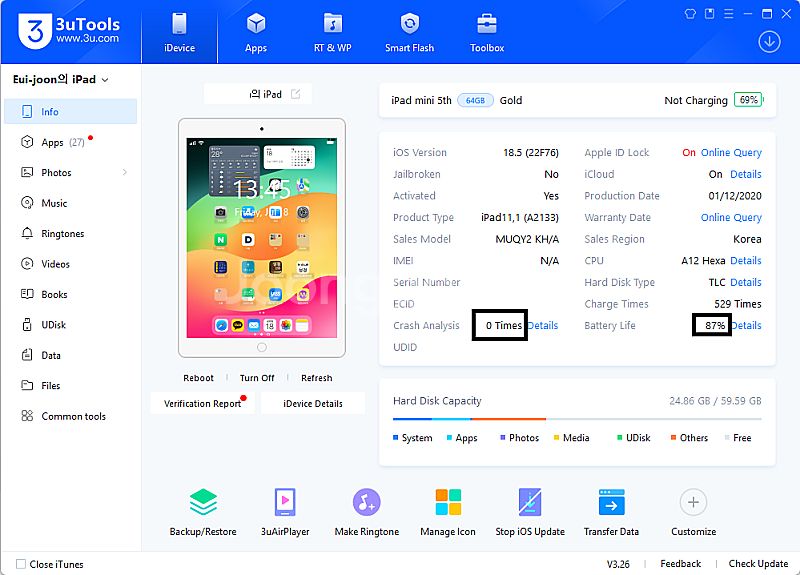Open Hard Disk Type Details link
The width and height of the screenshot is (800, 575).
coord(746,282)
